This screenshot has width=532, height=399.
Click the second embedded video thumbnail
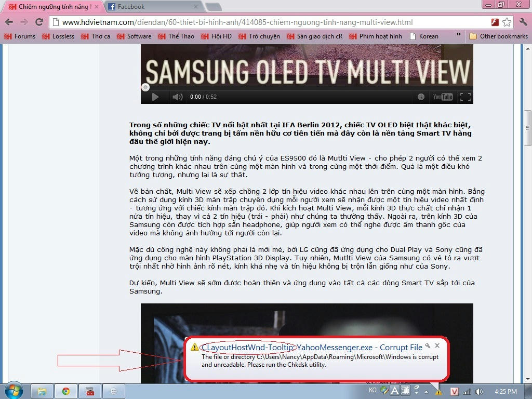click(x=307, y=343)
